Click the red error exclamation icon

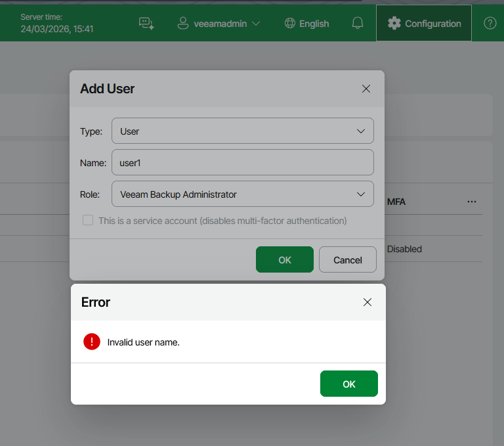(92, 342)
